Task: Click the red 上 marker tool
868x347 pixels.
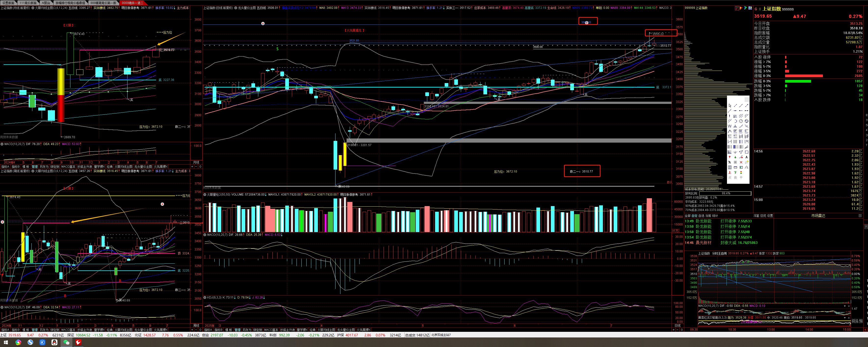Action: (730, 172)
